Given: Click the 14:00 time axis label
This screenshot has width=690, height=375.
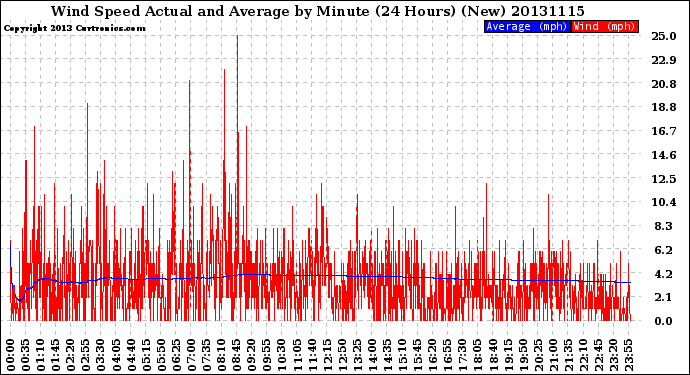Looking at the screenshot, I should click(372, 355).
